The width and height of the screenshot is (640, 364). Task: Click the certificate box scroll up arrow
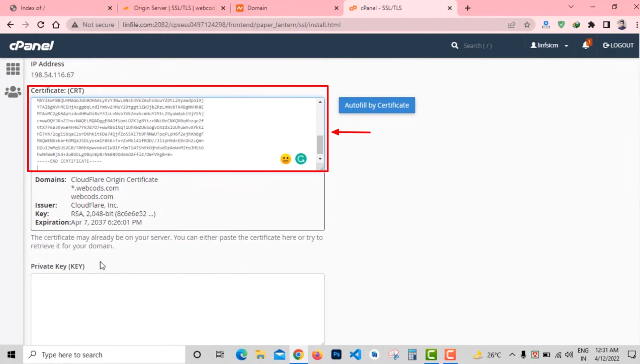[320, 102]
